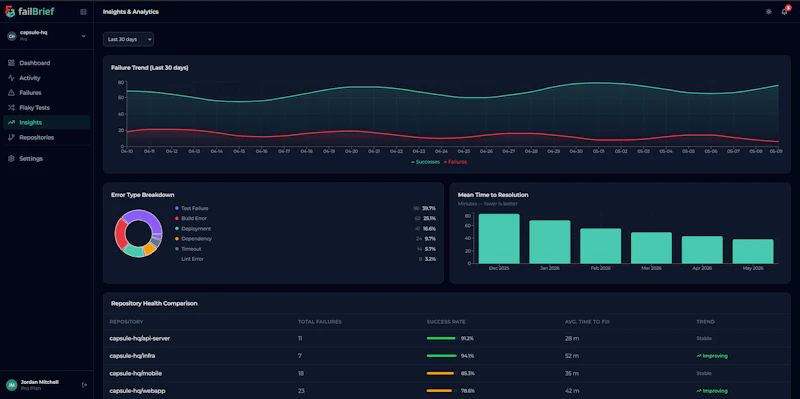The width and height of the screenshot is (800, 399).
Task: Click the api-server success rate bar
Action: pyautogui.click(x=441, y=338)
